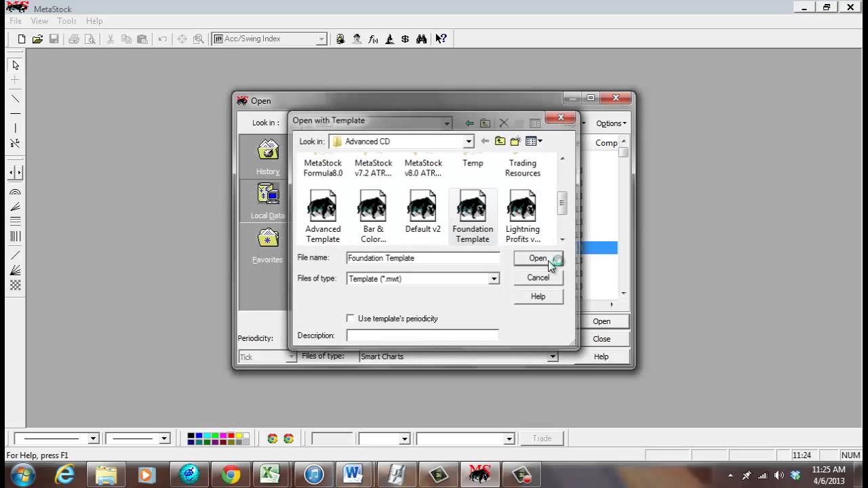Click Favorites shortcut in Open dialog sidebar
868x488 pixels.
point(268,245)
